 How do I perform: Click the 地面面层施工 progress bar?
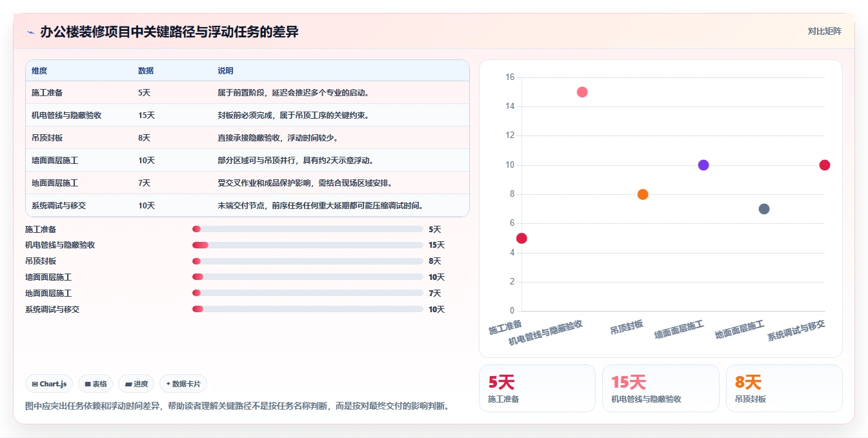(308, 293)
